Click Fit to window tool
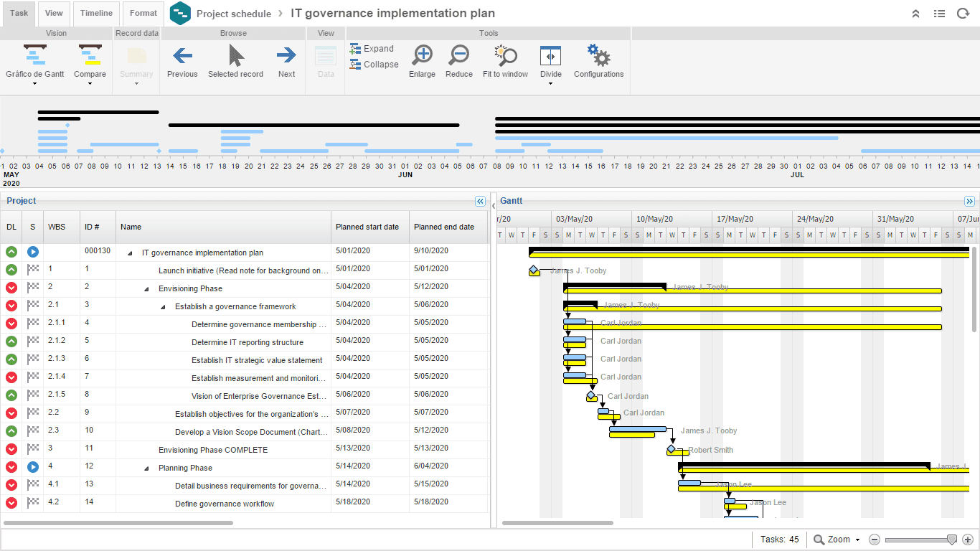This screenshot has width=980, height=551. tap(505, 55)
